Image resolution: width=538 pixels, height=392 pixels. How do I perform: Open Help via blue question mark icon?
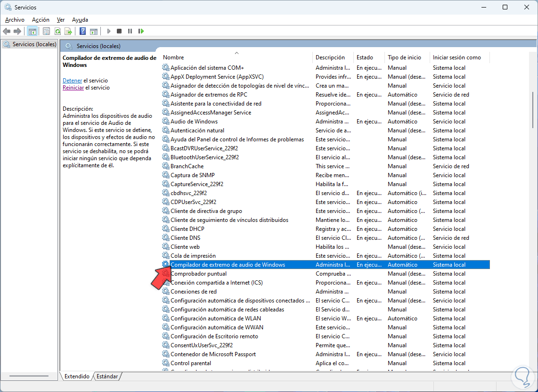[x=83, y=31]
